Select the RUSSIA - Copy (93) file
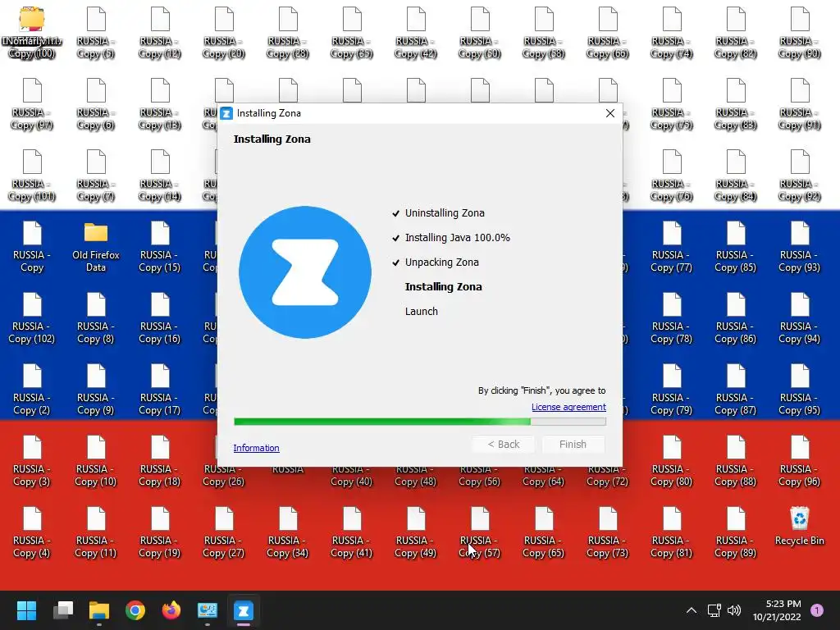 pyautogui.click(x=799, y=247)
